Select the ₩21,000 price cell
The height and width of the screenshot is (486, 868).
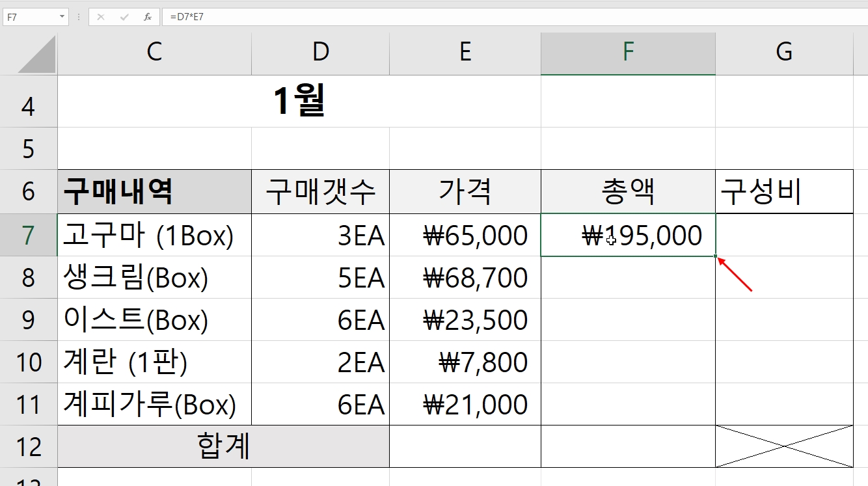465,404
